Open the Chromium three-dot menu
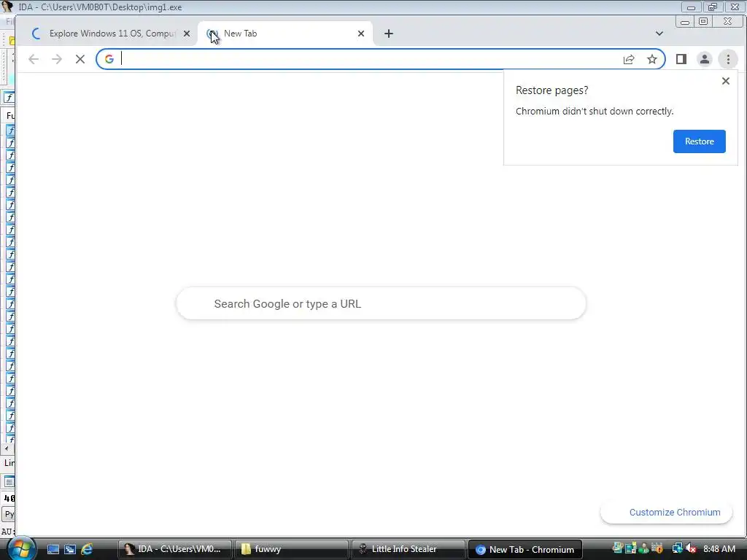The height and width of the screenshot is (560, 747). (x=728, y=59)
